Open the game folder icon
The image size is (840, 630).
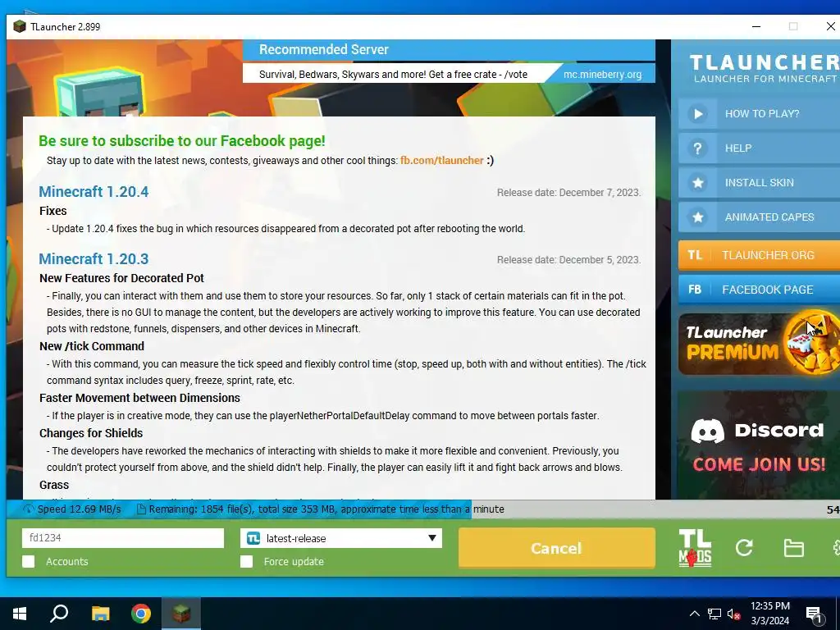click(793, 548)
